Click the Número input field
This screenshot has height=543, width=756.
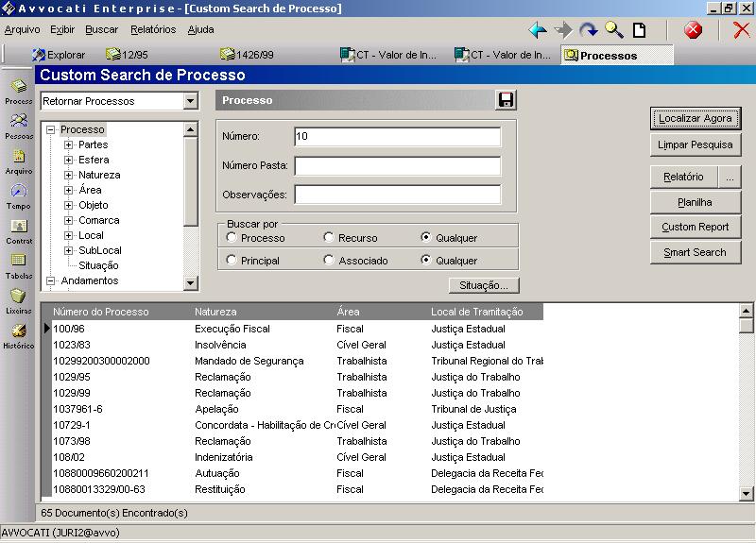click(397, 136)
